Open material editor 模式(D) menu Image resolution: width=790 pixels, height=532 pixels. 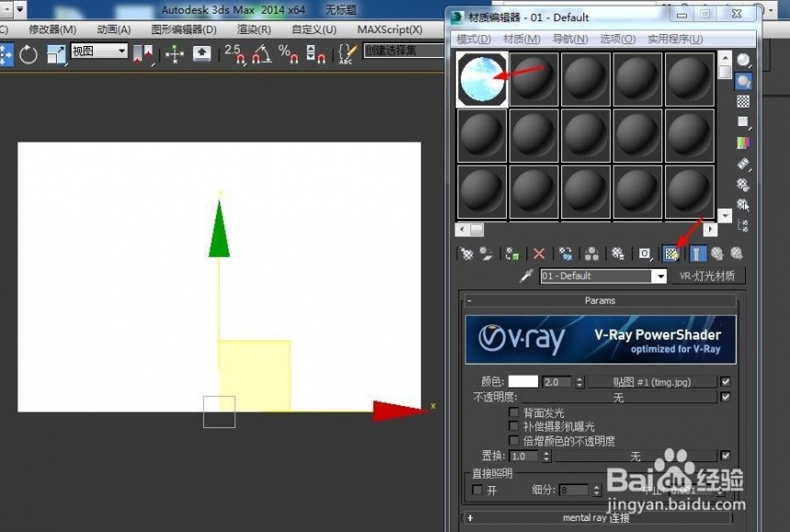point(474,40)
